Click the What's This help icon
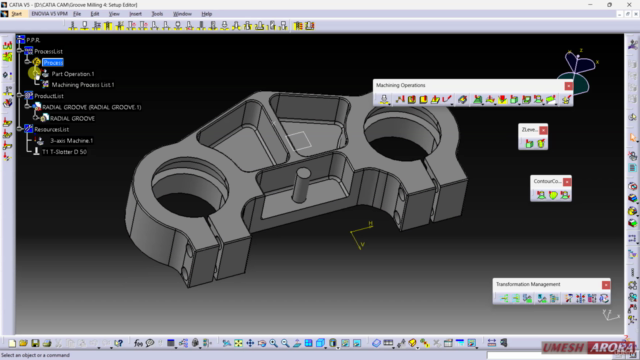640x360 pixels. tap(118, 343)
